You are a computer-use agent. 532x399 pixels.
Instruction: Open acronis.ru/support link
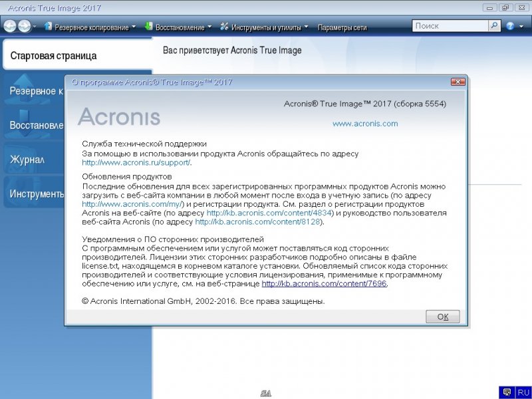(x=136, y=162)
